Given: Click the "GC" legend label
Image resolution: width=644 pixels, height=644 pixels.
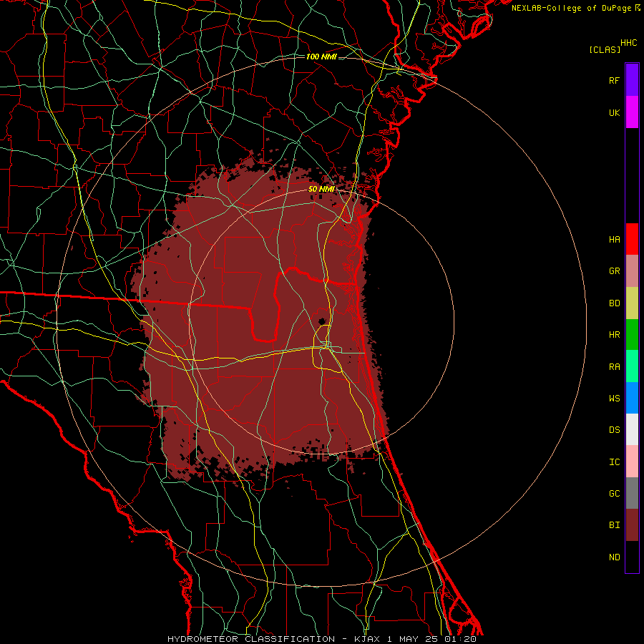Looking at the screenshot, I should pos(614,494).
